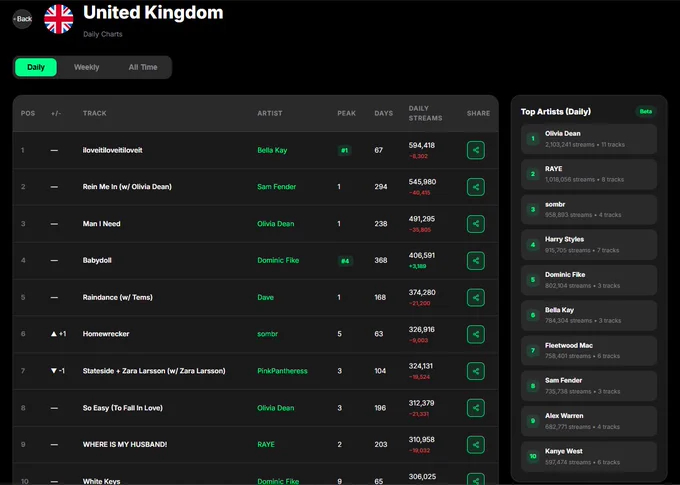This screenshot has width=680, height=485.
Task: Open sombr card in Top Artists
Action: [589, 210]
